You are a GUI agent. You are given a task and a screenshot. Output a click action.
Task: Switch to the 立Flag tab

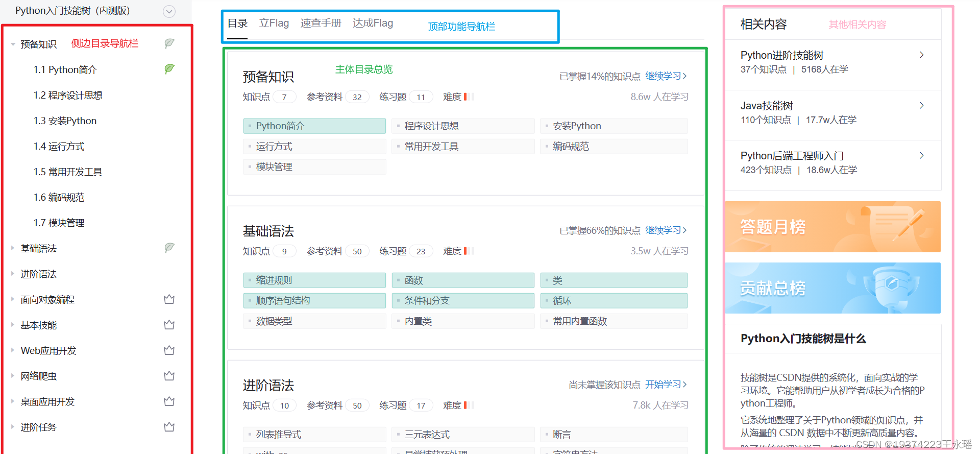[x=274, y=23]
